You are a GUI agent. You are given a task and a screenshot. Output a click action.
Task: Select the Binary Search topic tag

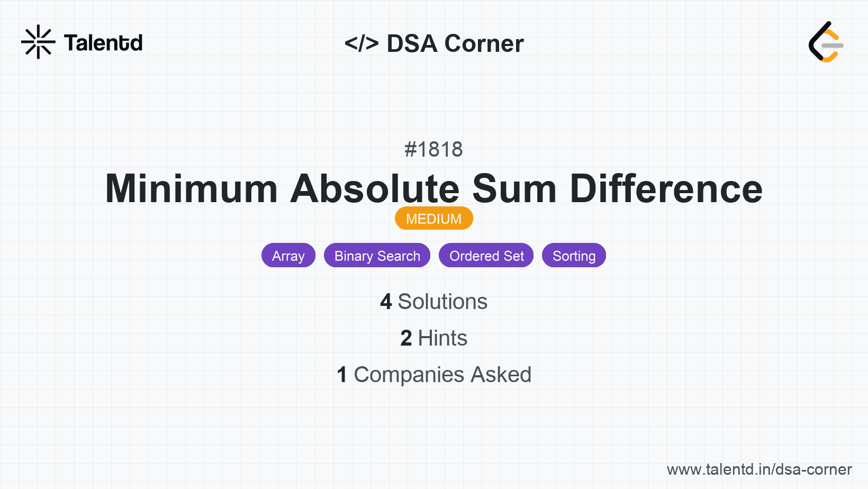click(x=377, y=256)
